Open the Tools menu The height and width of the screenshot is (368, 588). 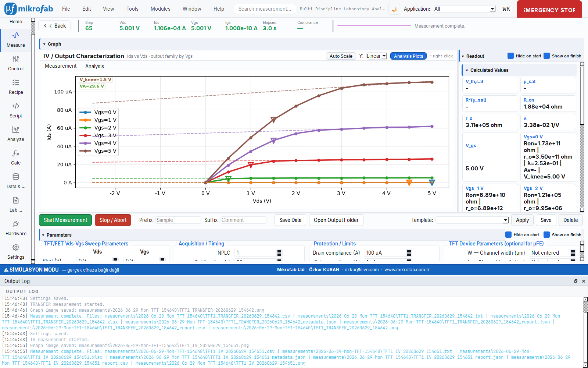point(132,9)
